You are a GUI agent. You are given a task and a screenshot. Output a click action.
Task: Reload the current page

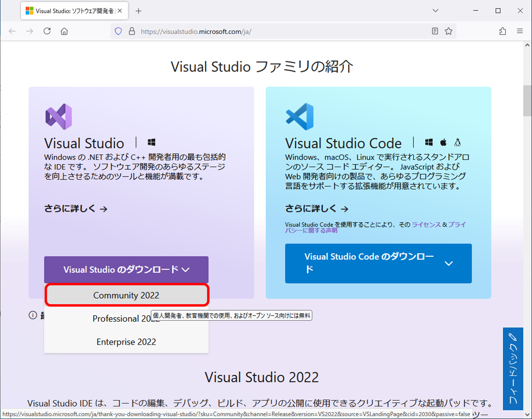(47, 31)
